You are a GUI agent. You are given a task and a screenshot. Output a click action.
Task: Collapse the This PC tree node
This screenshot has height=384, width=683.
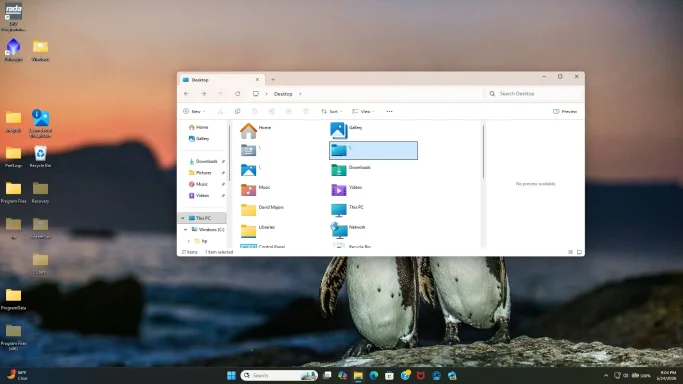(183, 218)
